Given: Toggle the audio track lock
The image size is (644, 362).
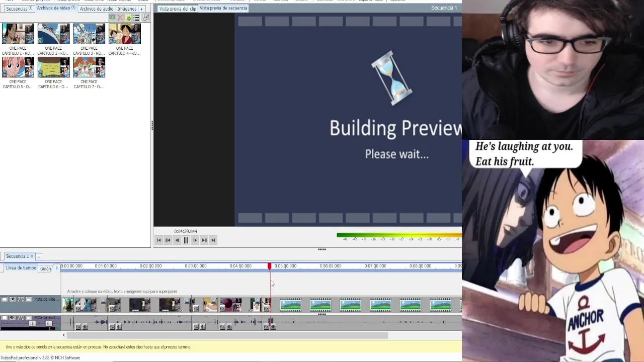Looking at the screenshot, I should [x=29, y=318].
